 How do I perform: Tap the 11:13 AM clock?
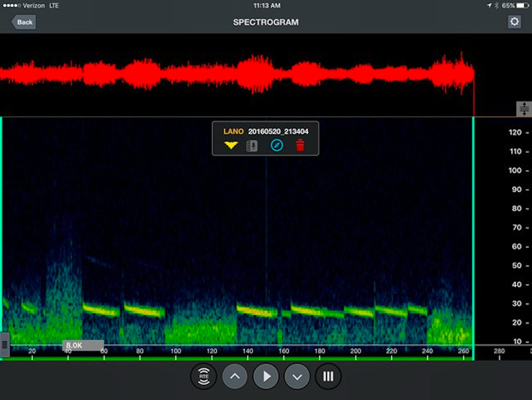point(267,5)
